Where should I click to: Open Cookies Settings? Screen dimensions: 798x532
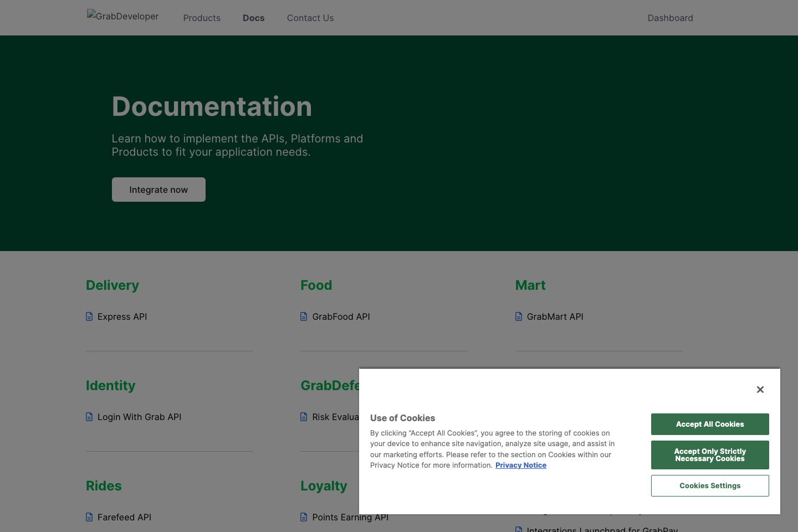710,485
